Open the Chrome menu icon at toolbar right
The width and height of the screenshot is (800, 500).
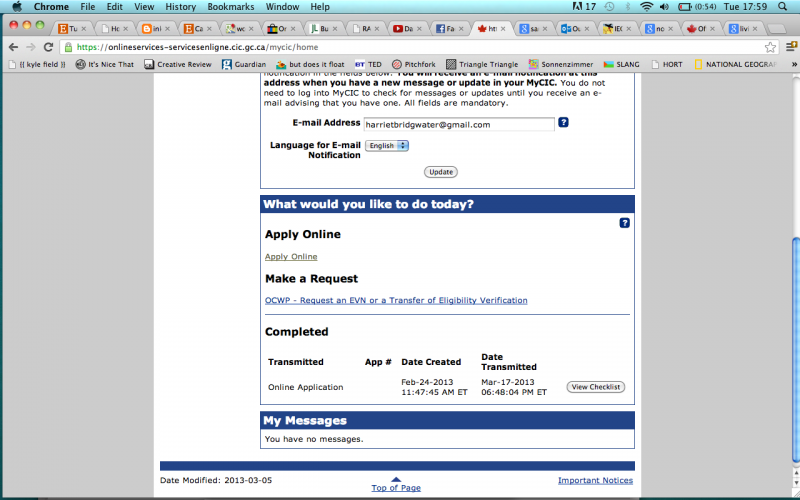coord(788,46)
